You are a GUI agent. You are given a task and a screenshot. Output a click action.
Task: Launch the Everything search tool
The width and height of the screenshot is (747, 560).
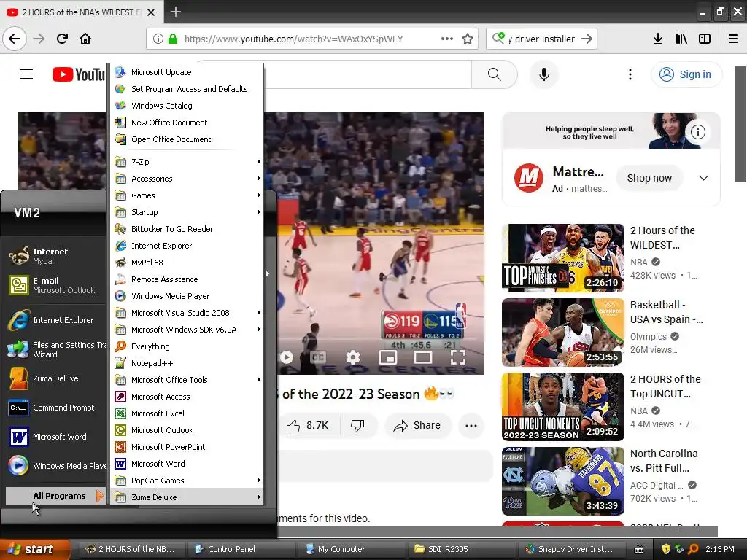(187, 346)
